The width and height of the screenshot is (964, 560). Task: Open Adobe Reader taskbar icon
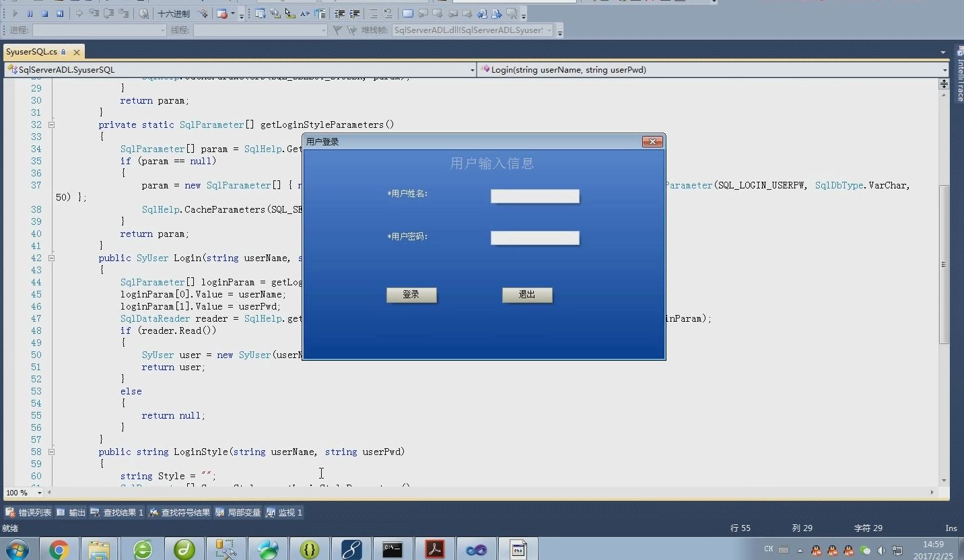click(434, 549)
